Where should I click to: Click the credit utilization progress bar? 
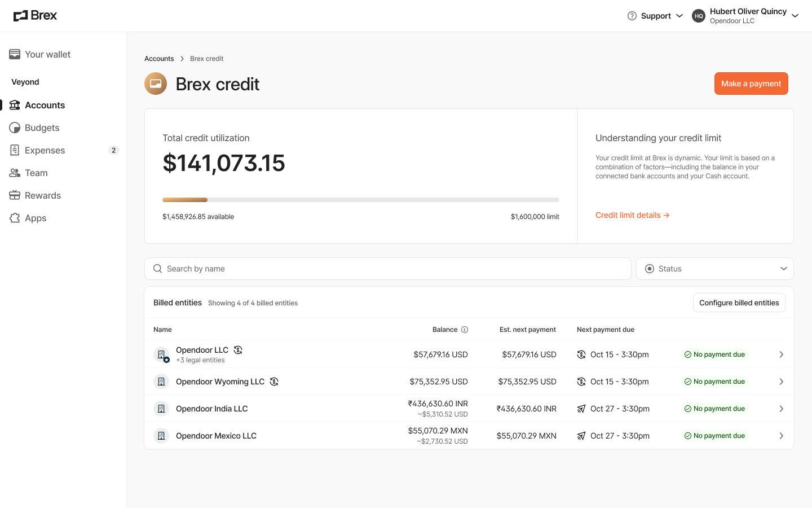[x=361, y=200]
